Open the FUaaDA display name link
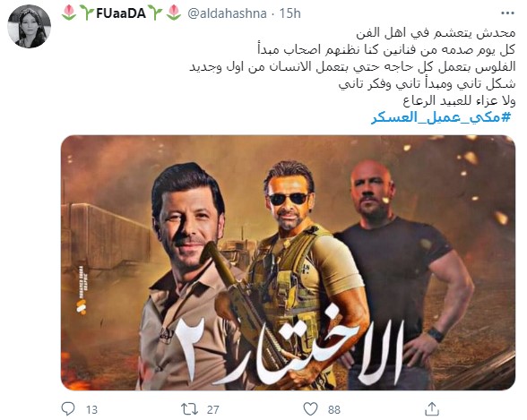 pos(121,13)
